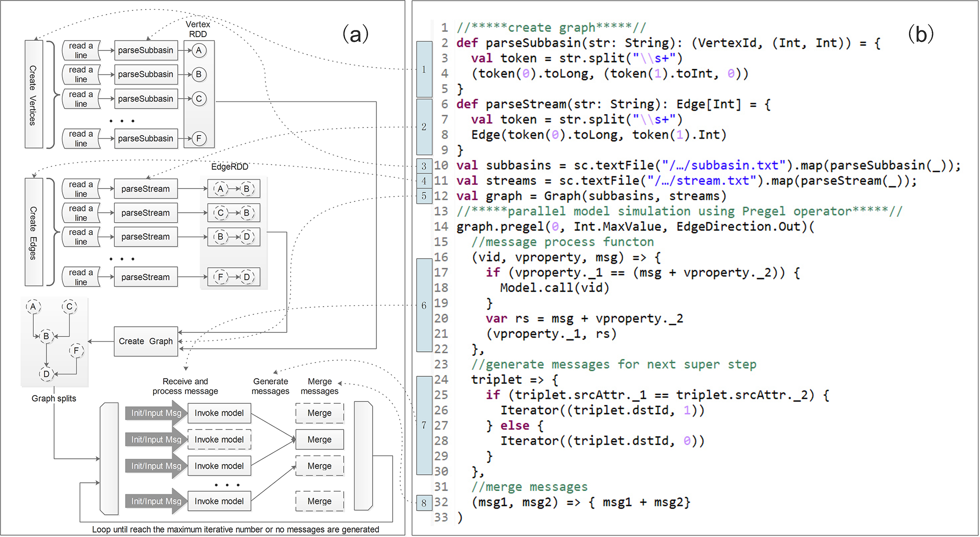Click the A to B edge box

coord(233,189)
